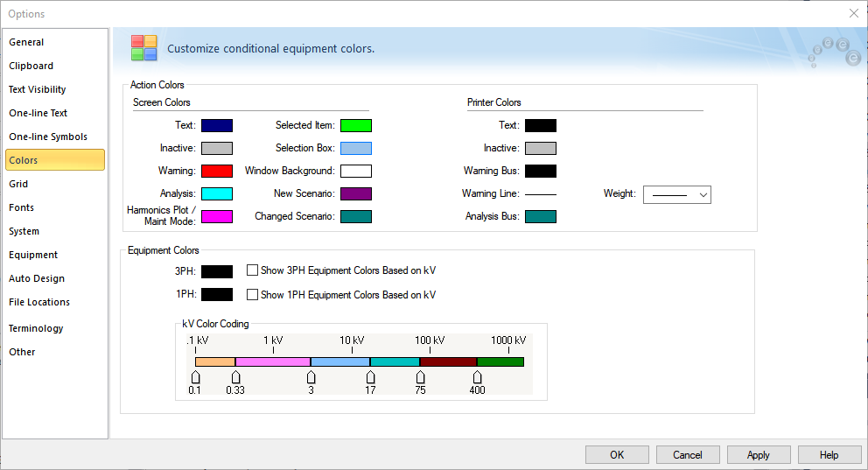This screenshot has height=470, width=868.
Task: Click the OK button
Action: click(x=617, y=454)
